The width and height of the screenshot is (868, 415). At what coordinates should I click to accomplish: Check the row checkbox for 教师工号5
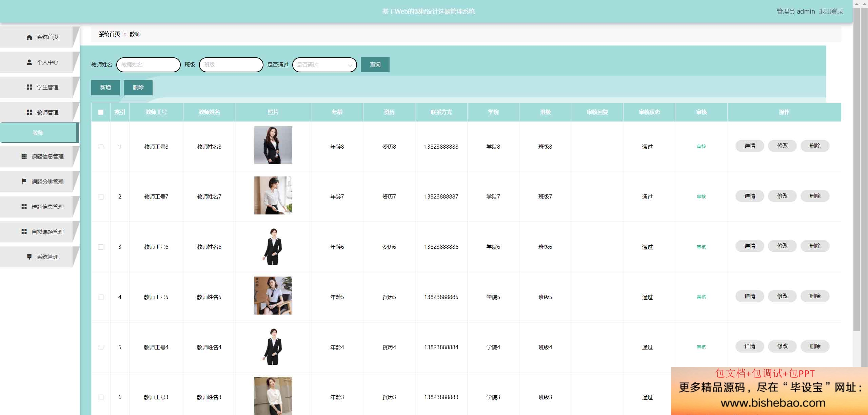pyautogui.click(x=101, y=297)
